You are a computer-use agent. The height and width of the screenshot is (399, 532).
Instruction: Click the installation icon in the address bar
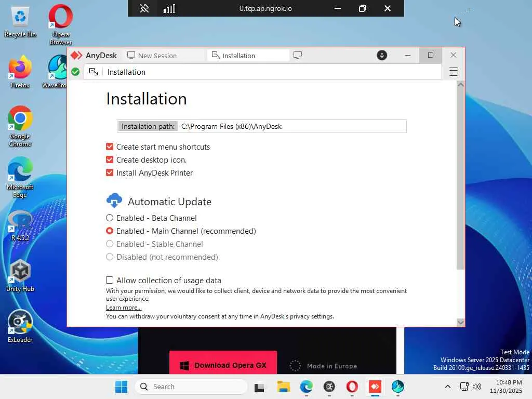[x=94, y=72]
